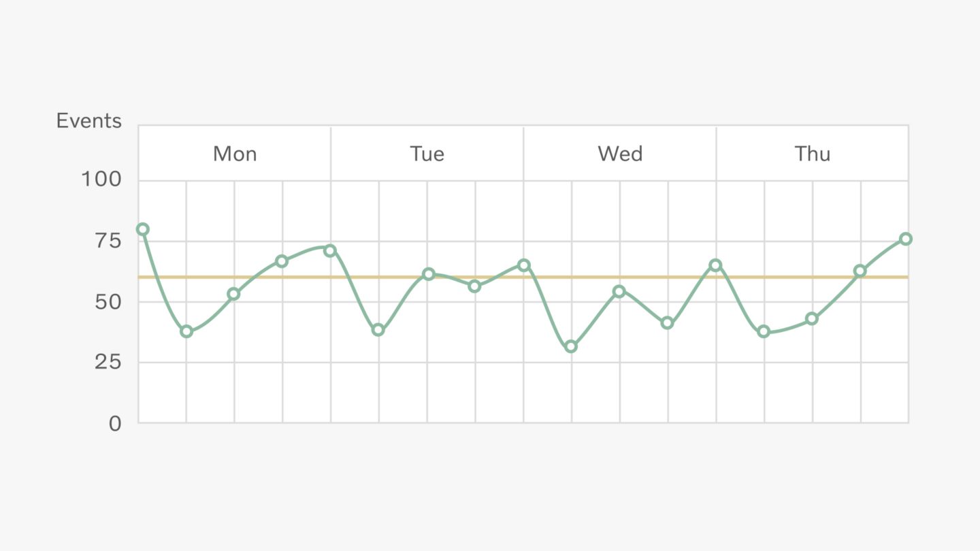Click Thursday's first low data point
This screenshot has width=980, height=551.
[764, 332]
